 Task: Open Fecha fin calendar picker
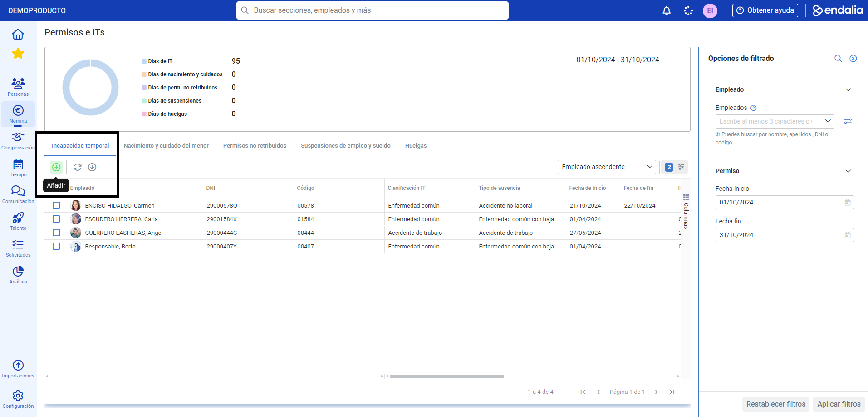(848, 235)
